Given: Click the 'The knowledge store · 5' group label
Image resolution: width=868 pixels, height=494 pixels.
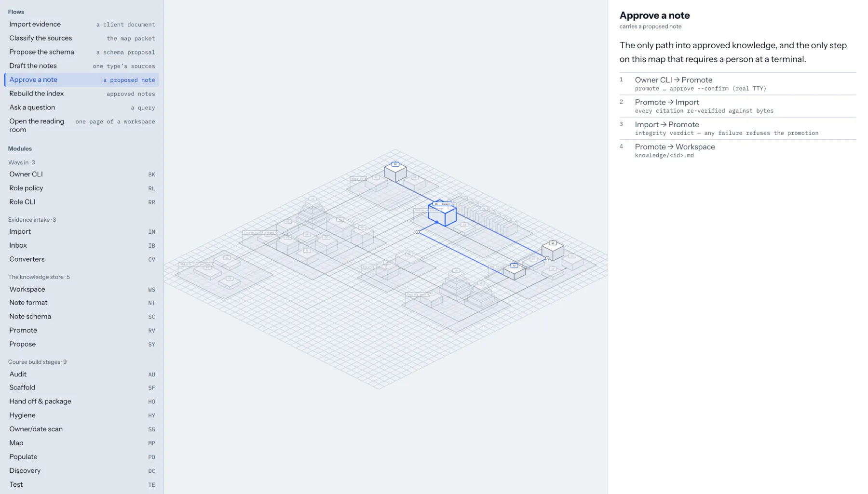Looking at the screenshot, I should [39, 277].
